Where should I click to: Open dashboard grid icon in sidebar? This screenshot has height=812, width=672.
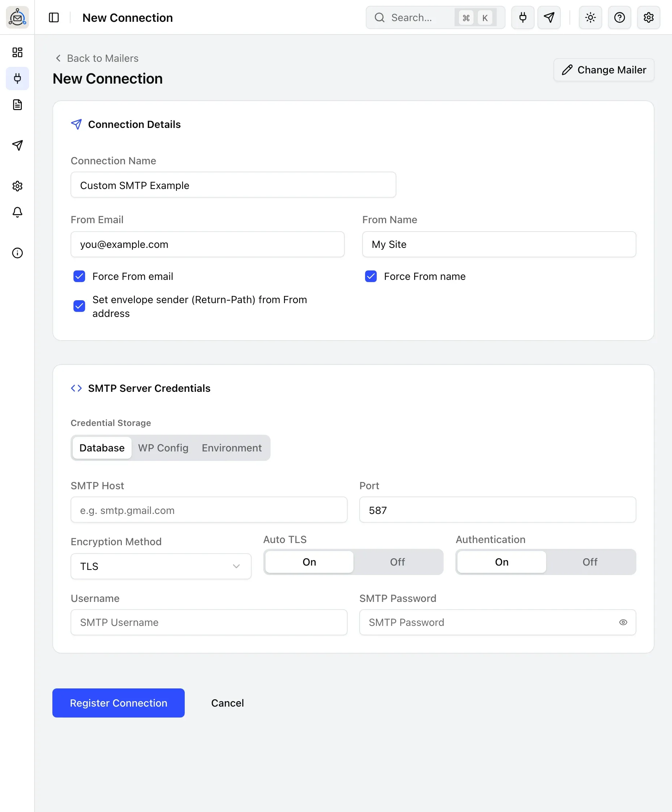[x=17, y=52]
